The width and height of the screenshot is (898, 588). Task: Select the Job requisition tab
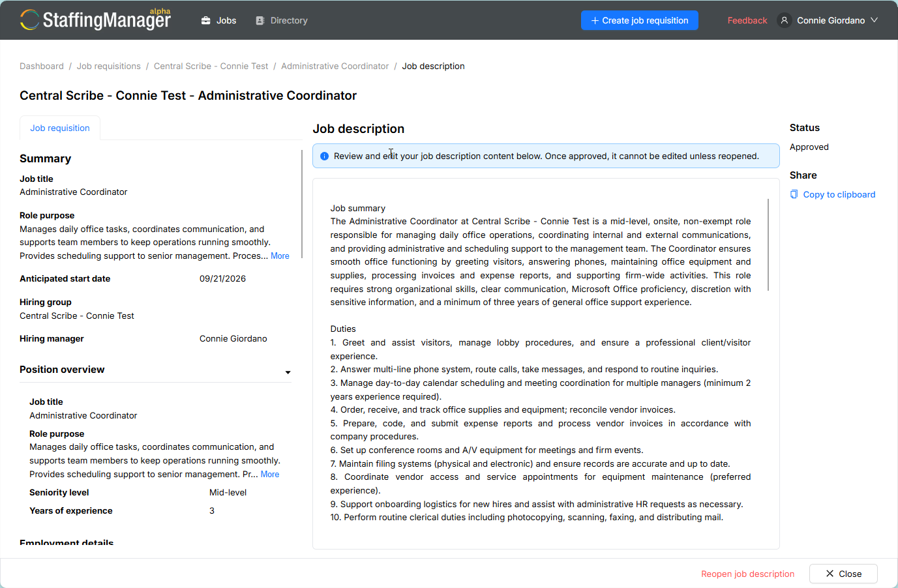(x=60, y=128)
